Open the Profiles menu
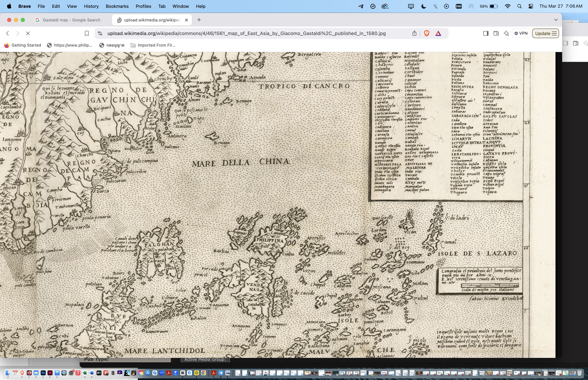Viewport: 588px width, 380px height. coord(143,6)
